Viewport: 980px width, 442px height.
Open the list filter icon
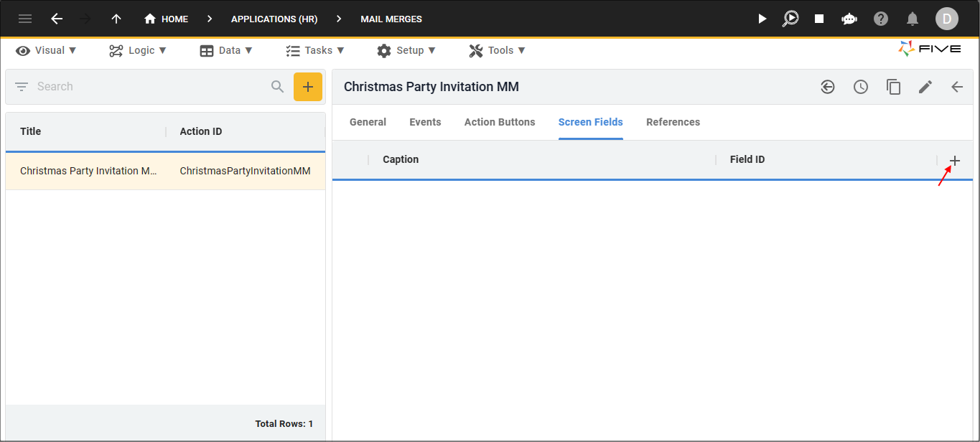[x=22, y=87]
